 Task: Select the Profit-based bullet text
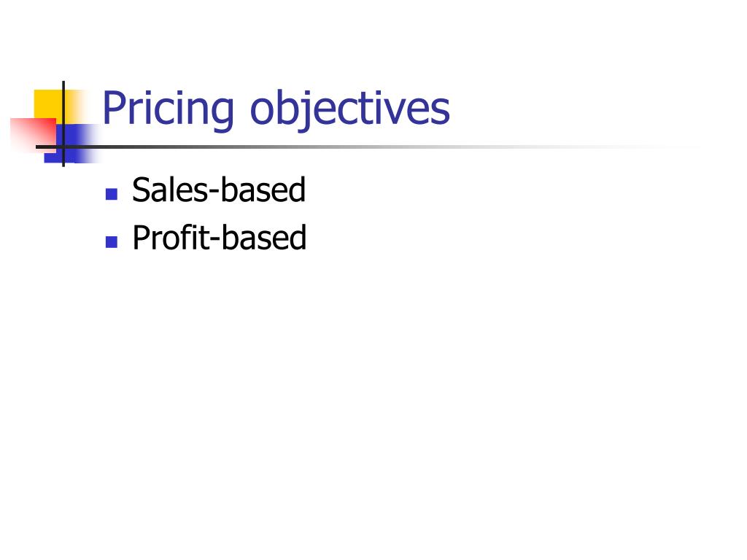pos(219,237)
